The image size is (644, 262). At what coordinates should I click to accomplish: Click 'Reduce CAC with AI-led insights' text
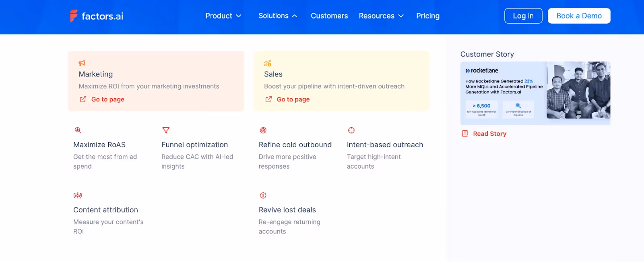click(197, 161)
